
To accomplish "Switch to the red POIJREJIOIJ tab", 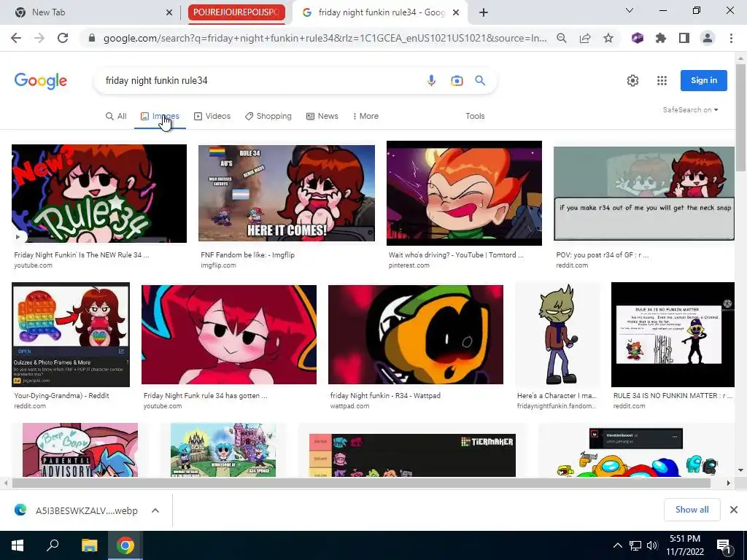I will tap(236, 12).
